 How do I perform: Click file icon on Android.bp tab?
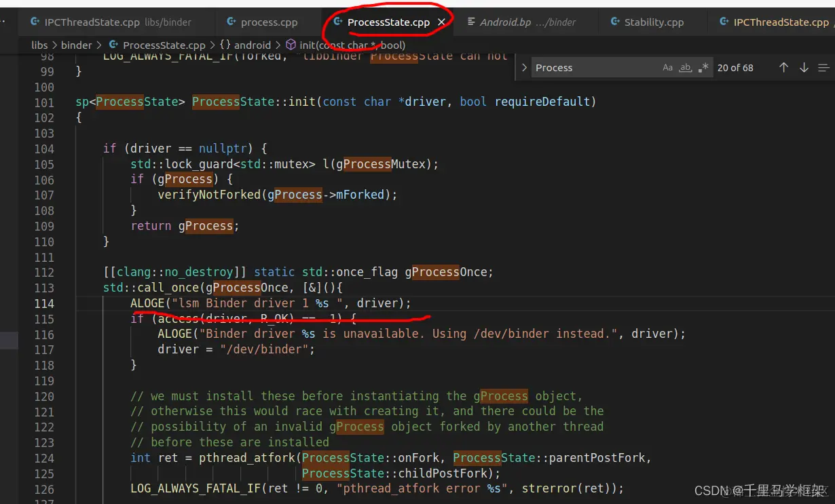click(471, 22)
